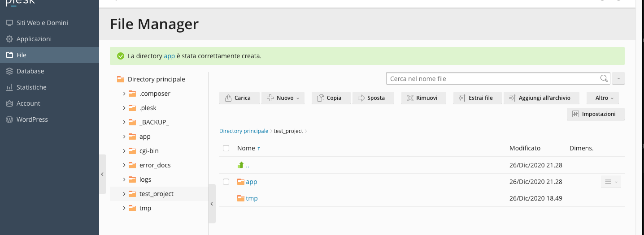644x235 pixels.
Task: Select logs in folder tree
Action: click(x=145, y=179)
